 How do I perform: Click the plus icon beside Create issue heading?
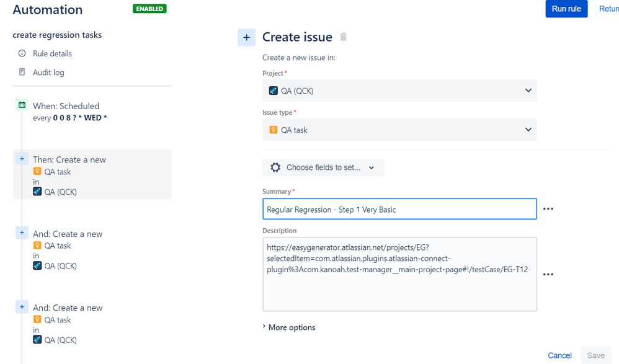tap(246, 37)
